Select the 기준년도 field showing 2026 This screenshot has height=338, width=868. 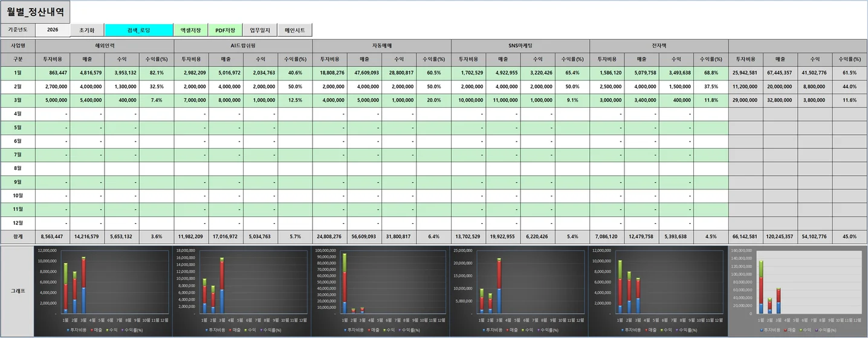click(x=53, y=30)
